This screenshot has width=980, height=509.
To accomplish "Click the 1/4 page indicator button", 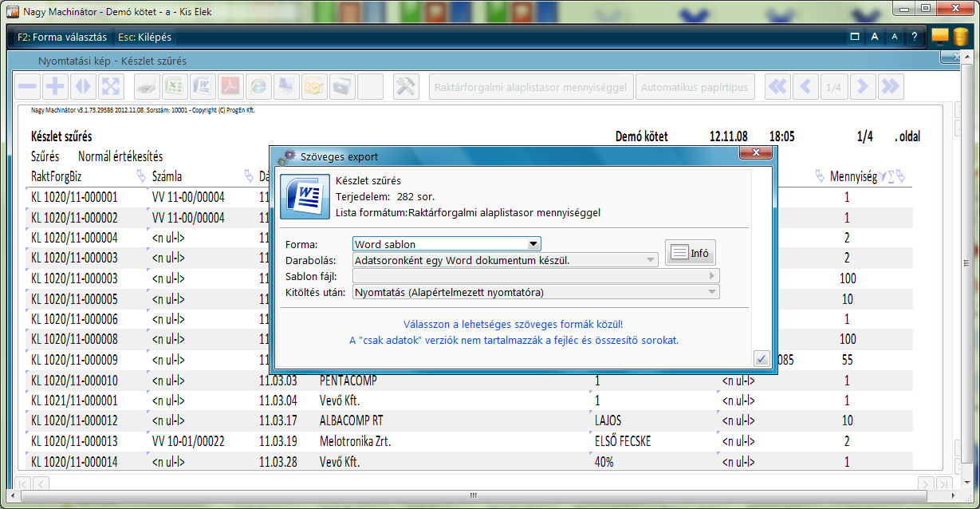I will tap(834, 87).
